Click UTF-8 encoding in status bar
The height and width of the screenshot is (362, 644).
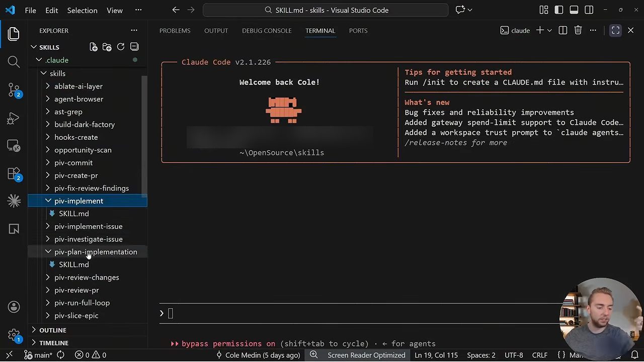click(514, 355)
